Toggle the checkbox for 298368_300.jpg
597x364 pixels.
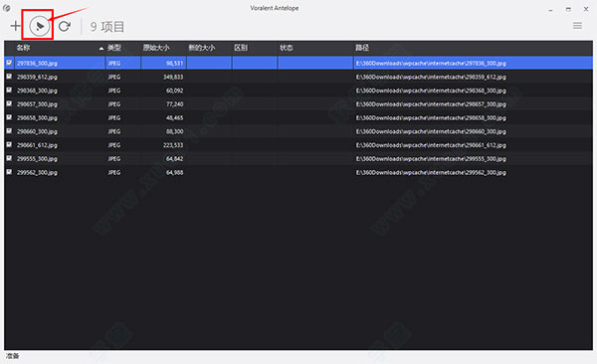click(x=9, y=91)
